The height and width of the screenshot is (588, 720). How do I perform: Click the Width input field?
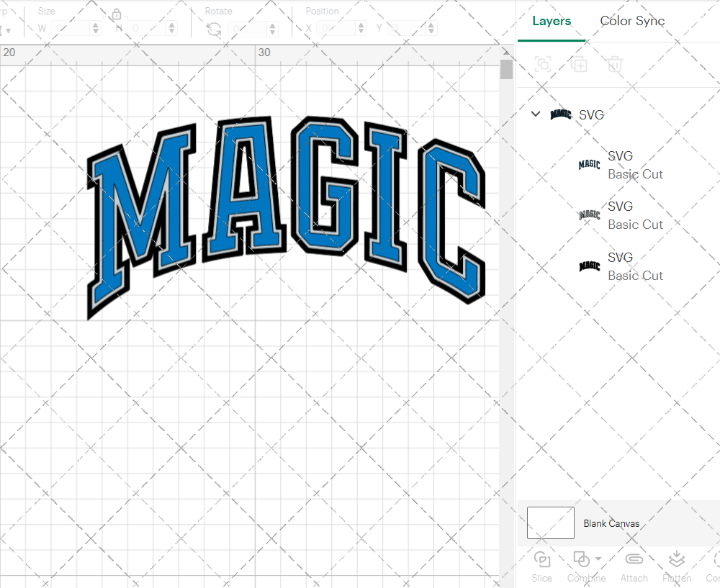pyautogui.click(x=71, y=29)
